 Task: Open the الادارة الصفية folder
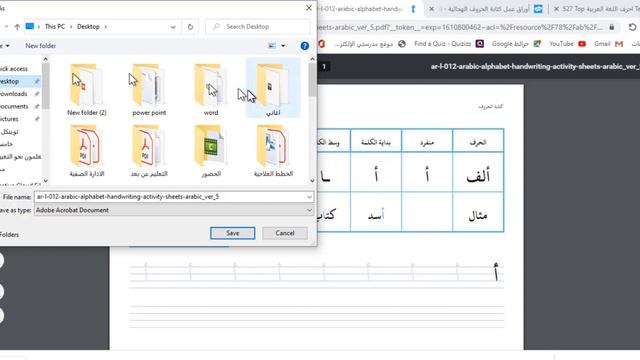tap(87, 151)
